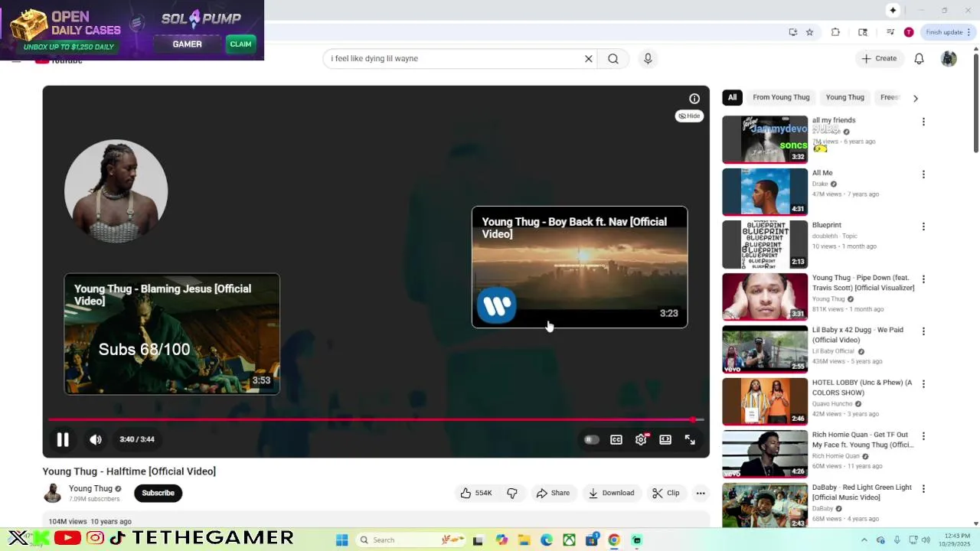
Task: Open the YouTube account avatar menu
Action: [949, 59]
